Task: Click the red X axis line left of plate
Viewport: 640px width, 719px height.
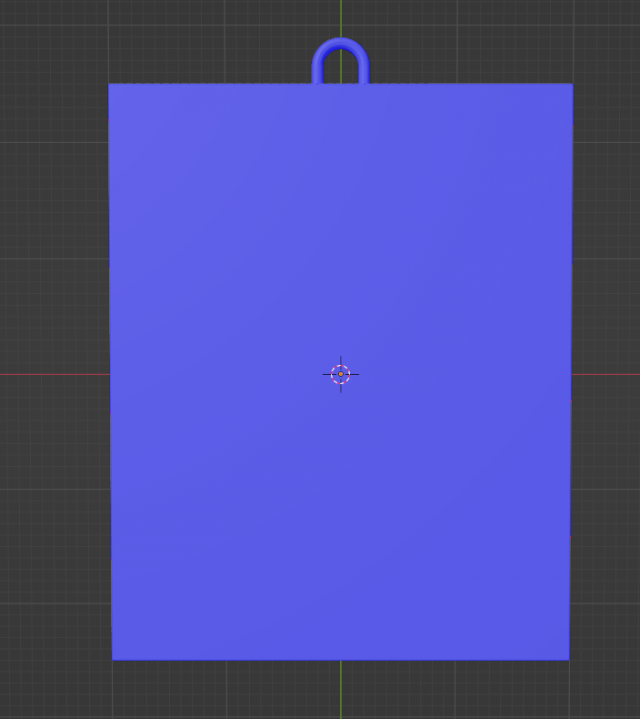Action: [x=50, y=374]
